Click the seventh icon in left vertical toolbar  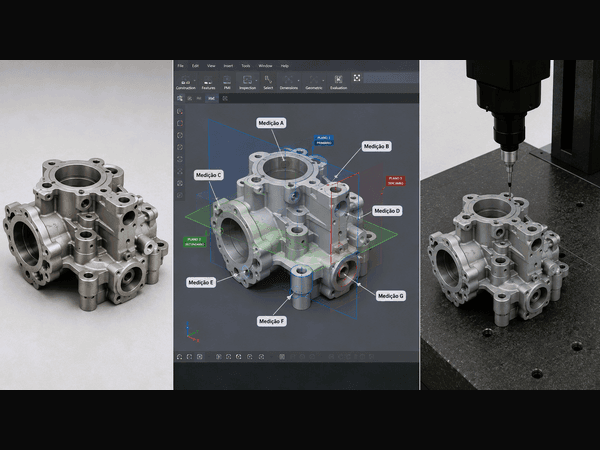coord(180,183)
